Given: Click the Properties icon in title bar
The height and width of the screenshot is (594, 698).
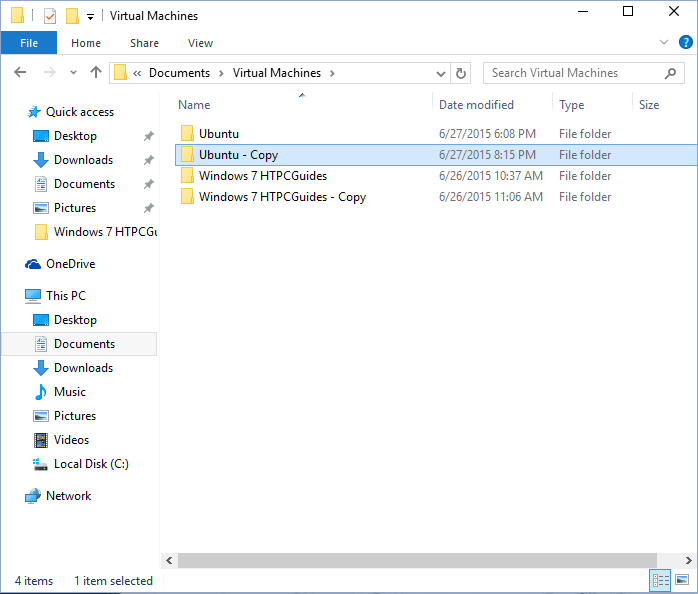Looking at the screenshot, I should 49,16.
